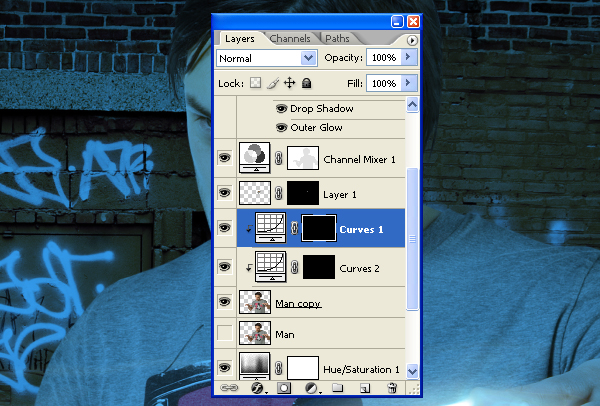This screenshot has width=600, height=406.
Task: Click the Outer Glow effect label
Action: coord(316,127)
